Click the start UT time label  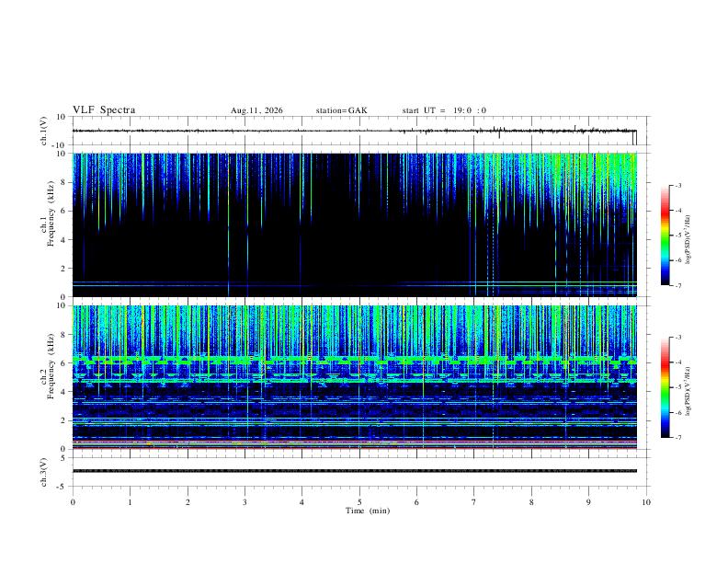[x=444, y=110]
